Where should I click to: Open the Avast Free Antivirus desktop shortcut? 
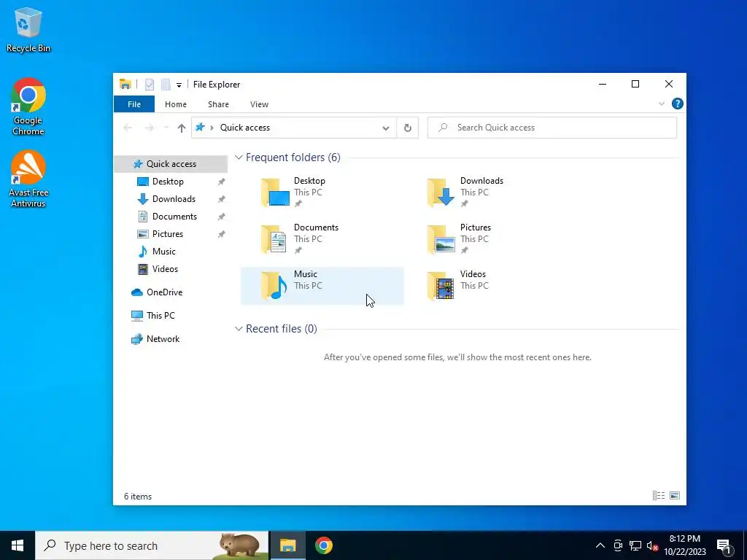click(28, 179)
